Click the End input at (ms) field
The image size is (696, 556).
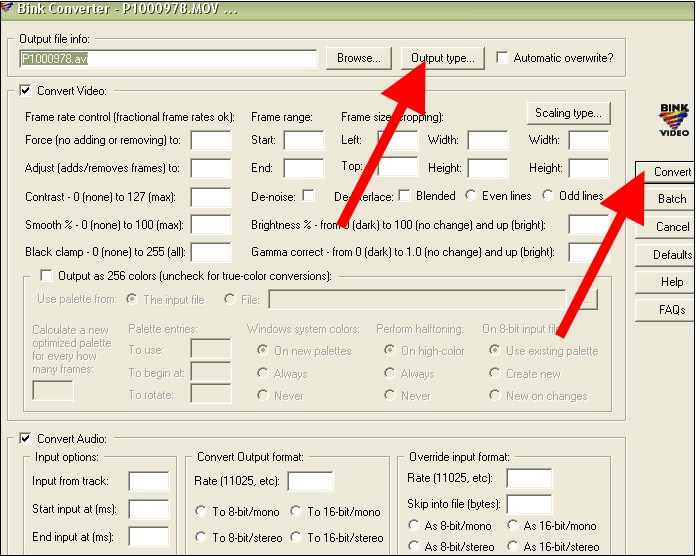(x=149, y=536)
